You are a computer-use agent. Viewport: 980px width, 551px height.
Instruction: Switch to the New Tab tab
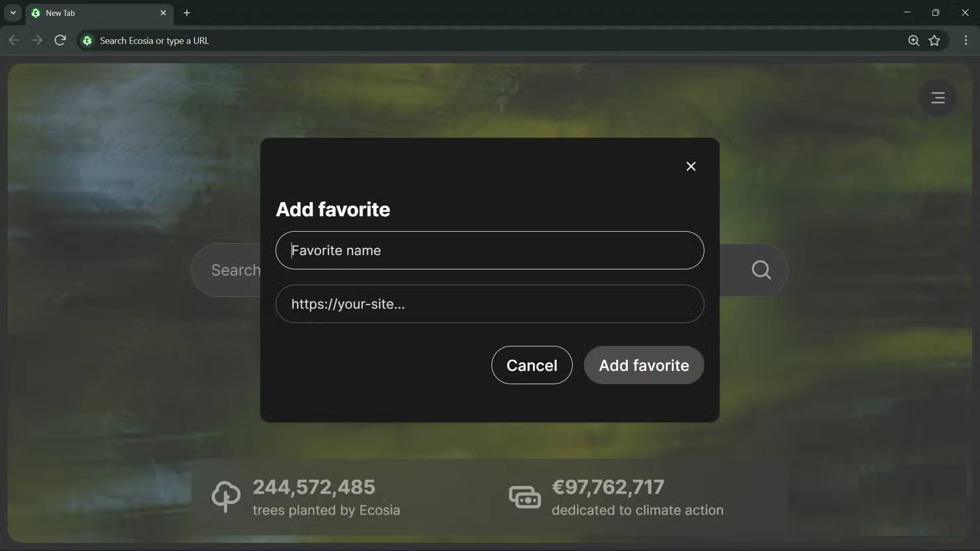tap(77, 13)
